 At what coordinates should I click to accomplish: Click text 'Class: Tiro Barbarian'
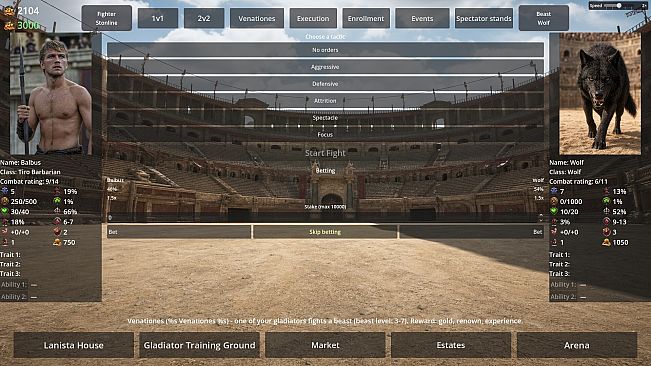[30, 172]
